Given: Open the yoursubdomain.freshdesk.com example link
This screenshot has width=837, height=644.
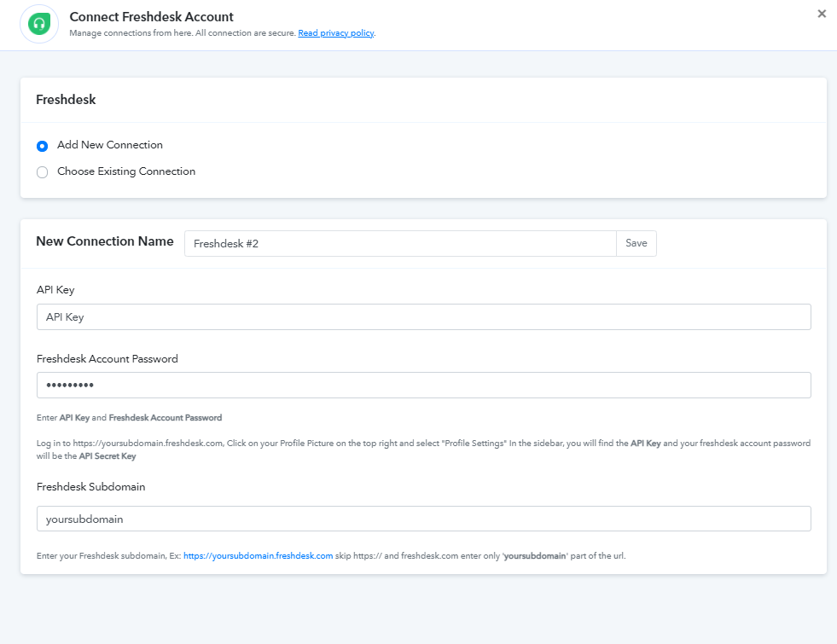Looking at the screenshot, I should (x=259, y=556).
